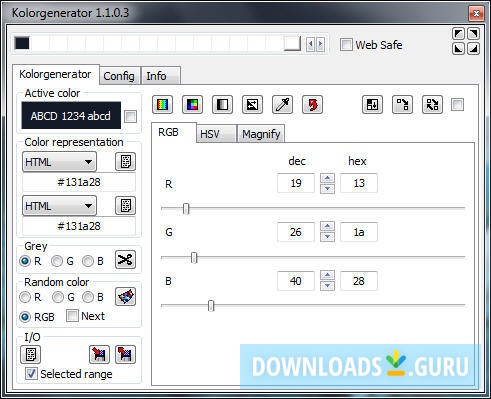Decrease R value with down stepper
This screenshot has height=399, width=491.
coord(327,188)
